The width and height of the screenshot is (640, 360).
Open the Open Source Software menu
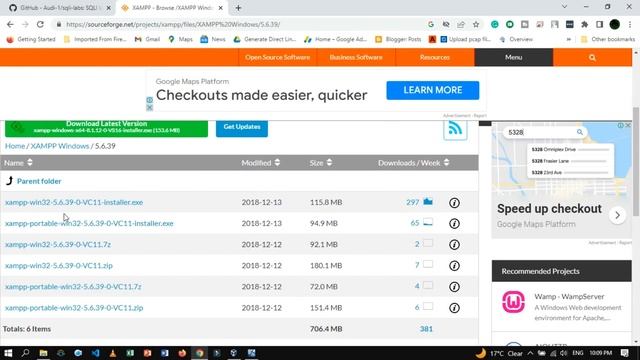click(x=278, y=58)
